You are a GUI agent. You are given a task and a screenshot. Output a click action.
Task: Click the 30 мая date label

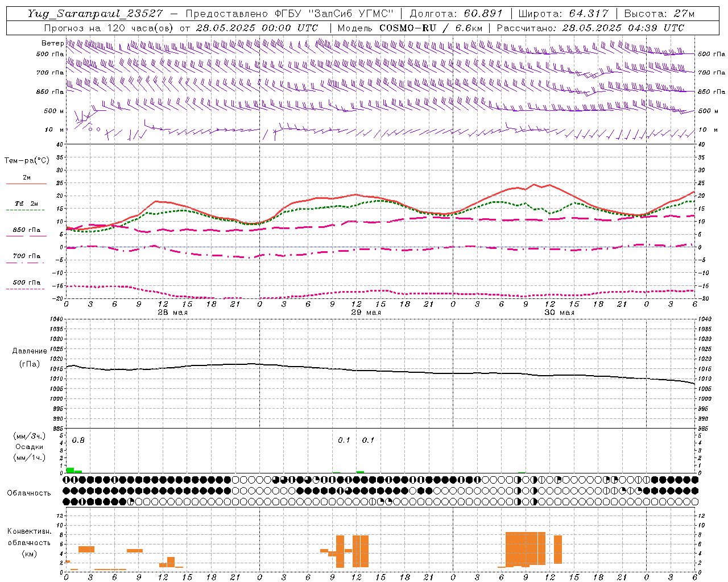[x=559, y=313]
